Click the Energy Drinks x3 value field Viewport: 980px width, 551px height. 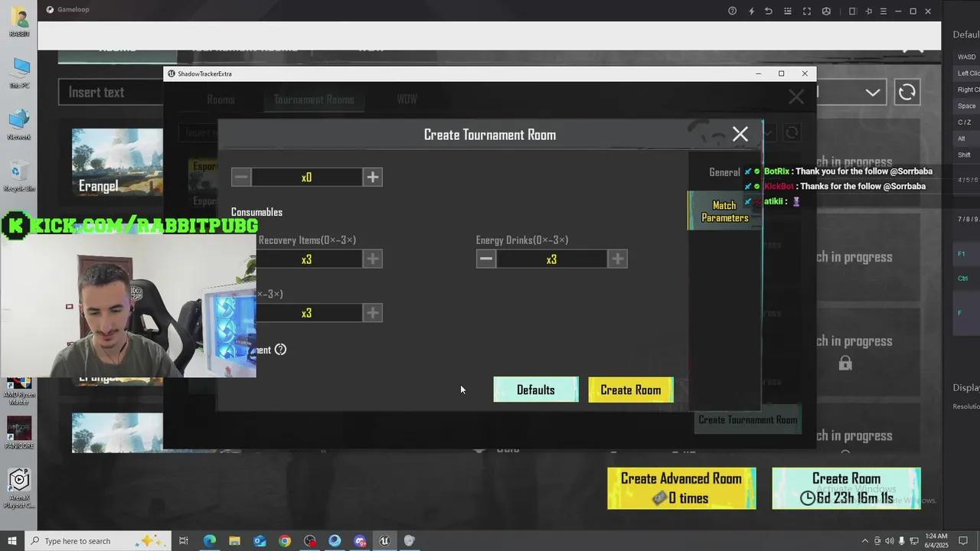coord(551,259)
